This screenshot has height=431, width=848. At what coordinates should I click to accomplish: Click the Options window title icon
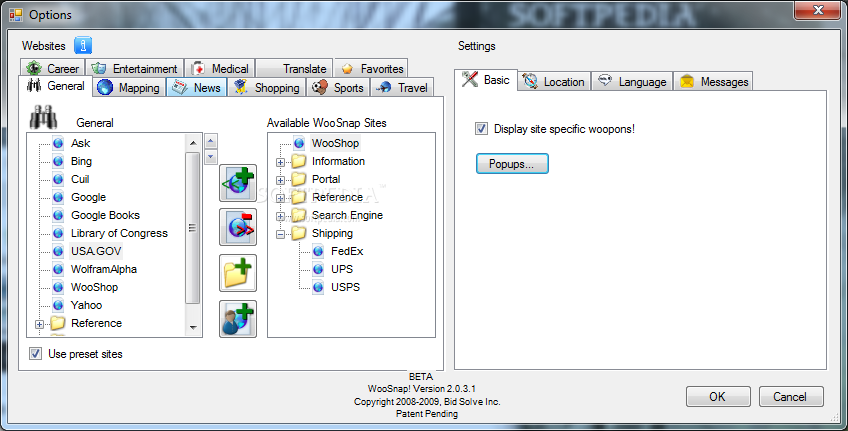pyautogui.click(x=16, y=15)
